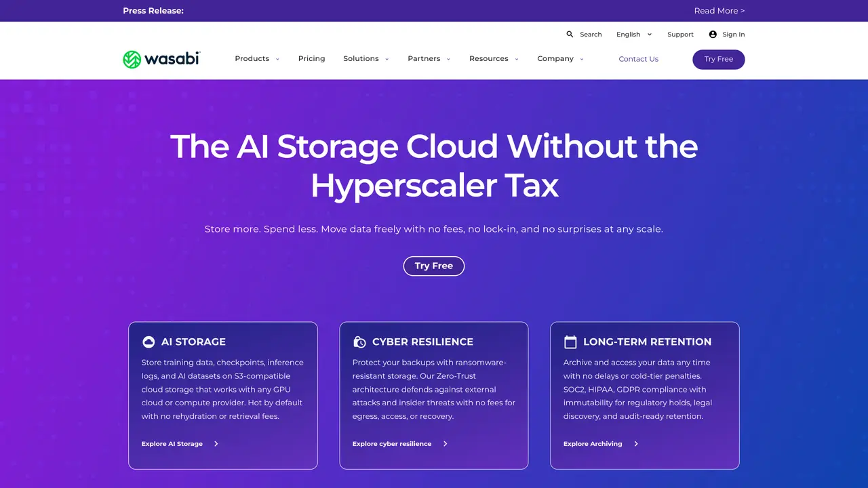Open the Contact Us link
The image size is (868, 488).
639,59
